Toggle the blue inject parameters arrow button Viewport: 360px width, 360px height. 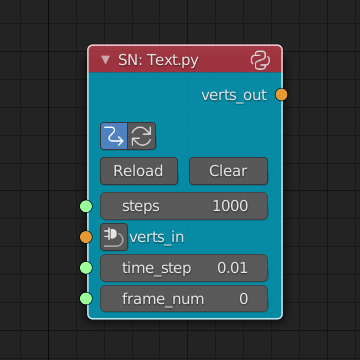(x=114, y=136)
